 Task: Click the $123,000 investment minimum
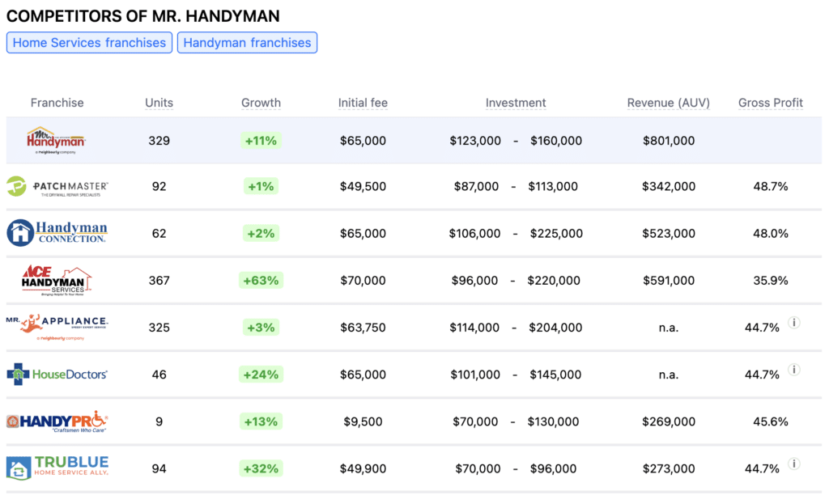475,141
